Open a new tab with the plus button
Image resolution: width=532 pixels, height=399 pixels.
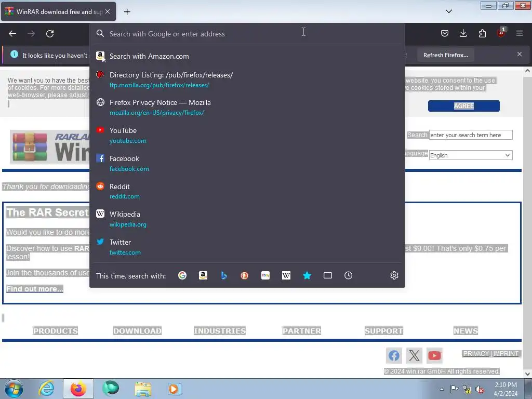pyautogui.click(x=127, y=12)
